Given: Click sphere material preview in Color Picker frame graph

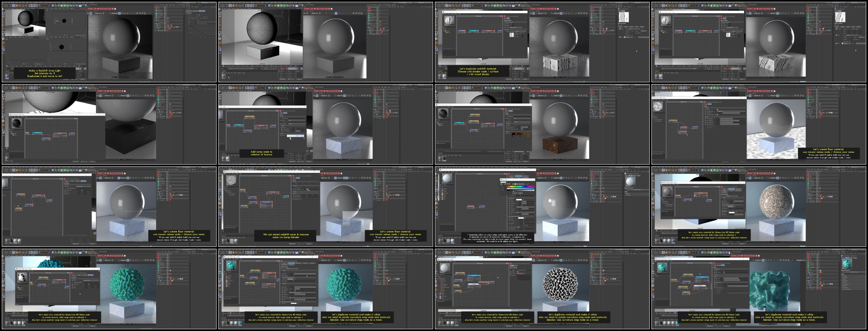Looking at the screenshot, I should pos(447,178).
